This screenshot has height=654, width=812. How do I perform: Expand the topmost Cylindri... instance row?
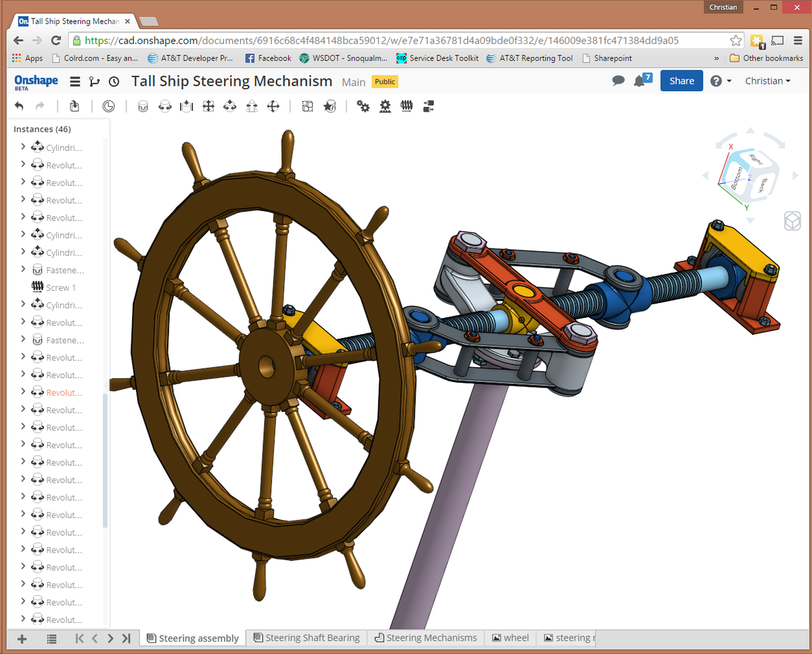click(23, 147)
